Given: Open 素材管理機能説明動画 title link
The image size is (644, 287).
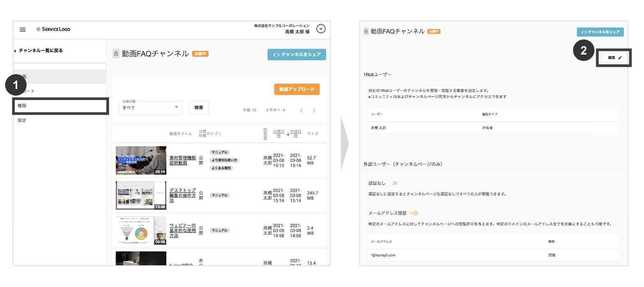Looking at the screenshot, I should coord(183,160).
